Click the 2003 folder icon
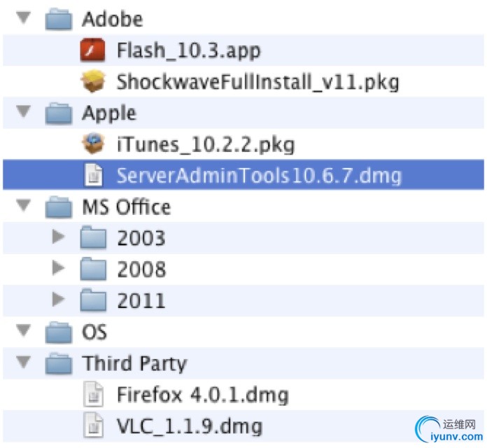 pos(93,238)
